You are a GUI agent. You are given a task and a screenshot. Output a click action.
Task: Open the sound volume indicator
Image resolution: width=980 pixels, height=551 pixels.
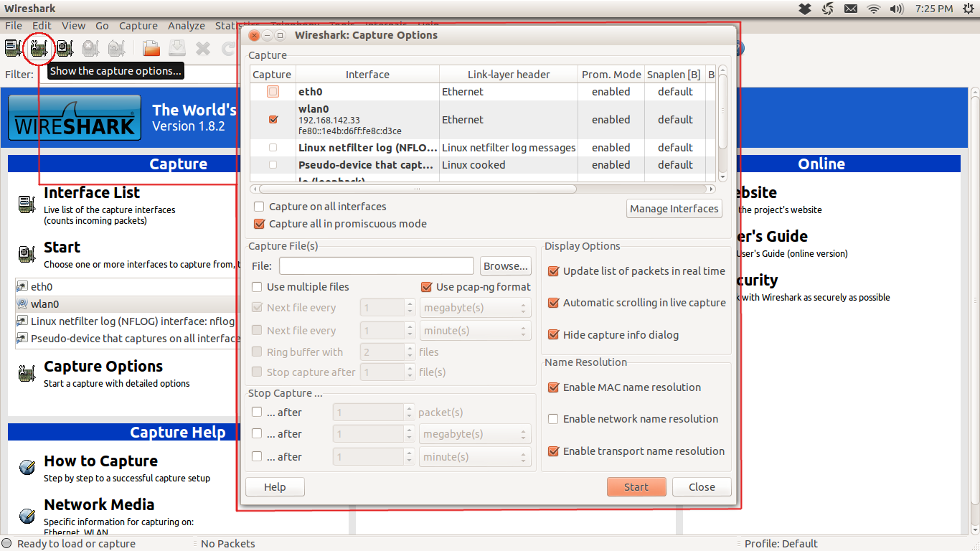pyautogui.click(x=897, y=9)
